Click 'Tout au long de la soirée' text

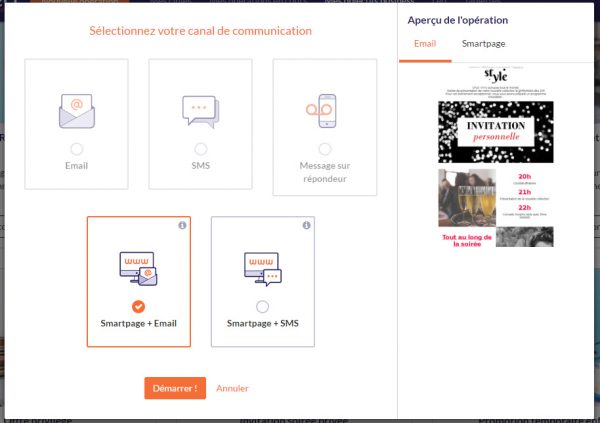coord(467,240)
